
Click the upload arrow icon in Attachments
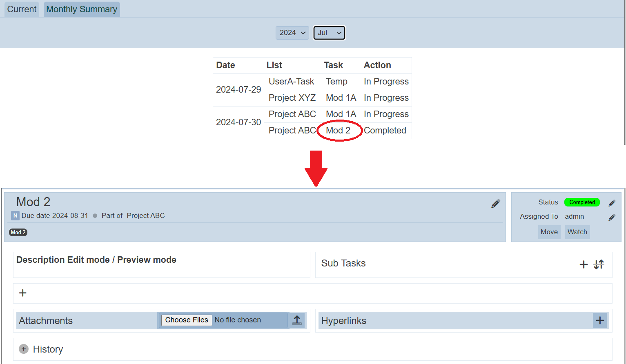[x=297, y=320]
